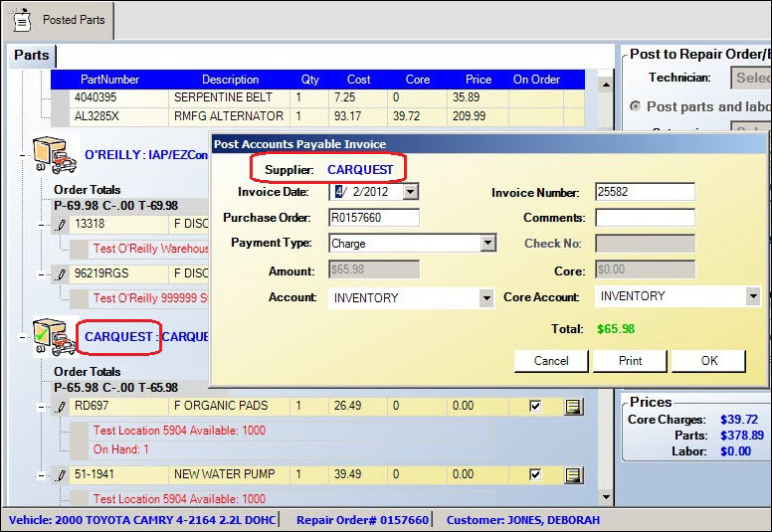Click the pencil icon beside 51-1941
Screen dimensions: 772x532
pyautogui.click(x=61, y=474)
